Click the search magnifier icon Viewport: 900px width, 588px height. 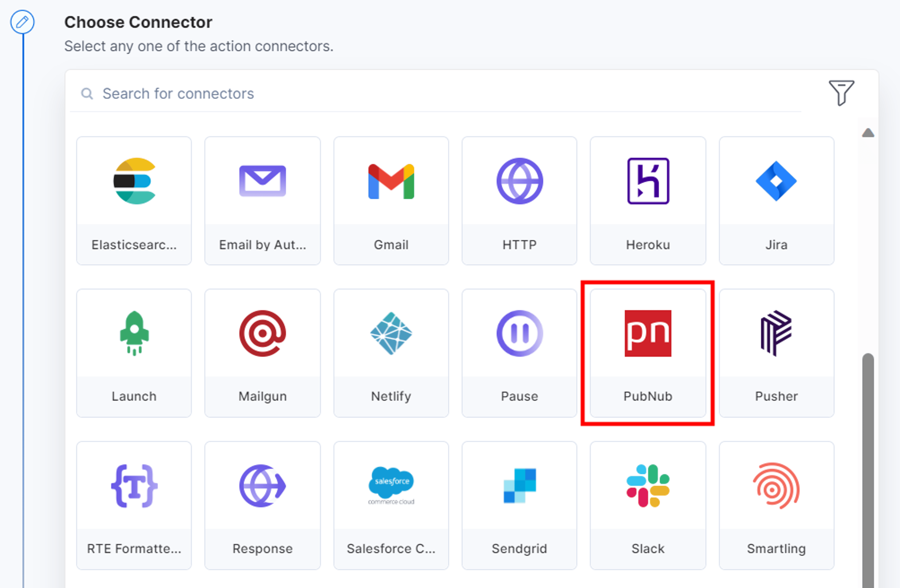point(87,94)
